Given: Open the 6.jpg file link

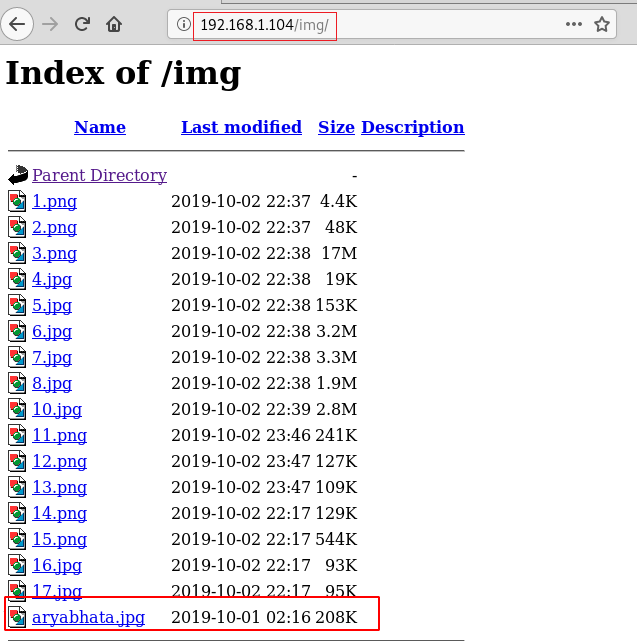Looking at the screenshot, I should tap(52, 332).
